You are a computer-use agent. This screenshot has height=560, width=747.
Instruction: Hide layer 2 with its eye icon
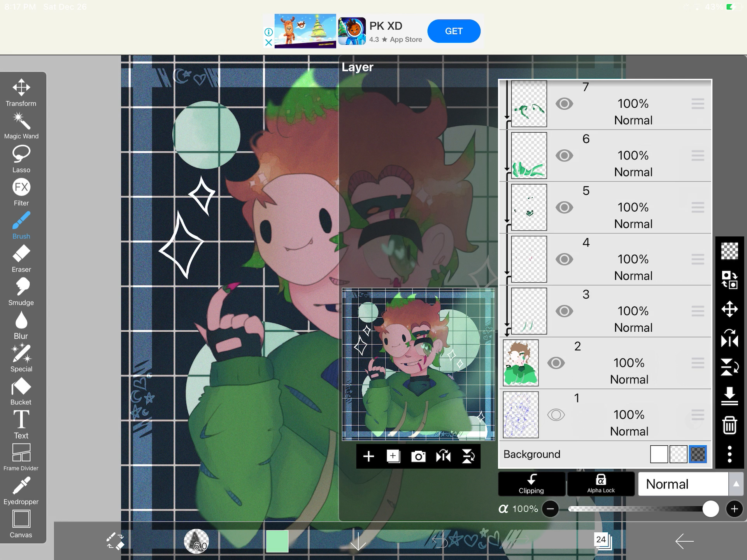coord(556,363)
